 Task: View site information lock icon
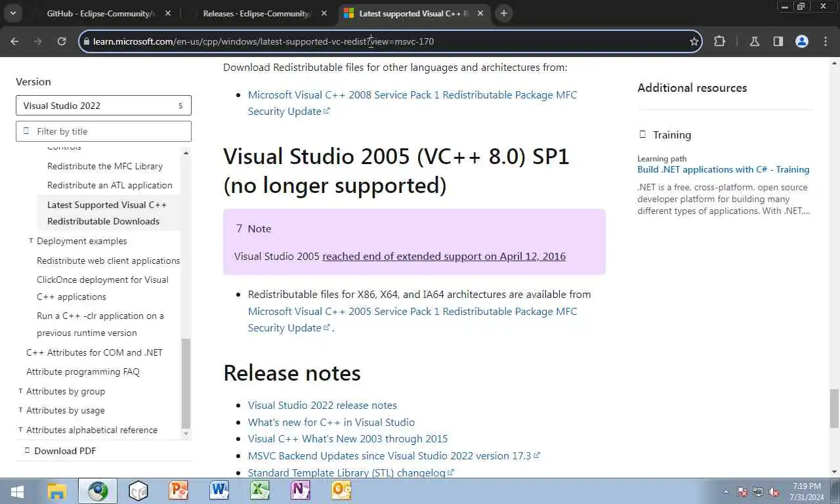click(x=85, y=41)
